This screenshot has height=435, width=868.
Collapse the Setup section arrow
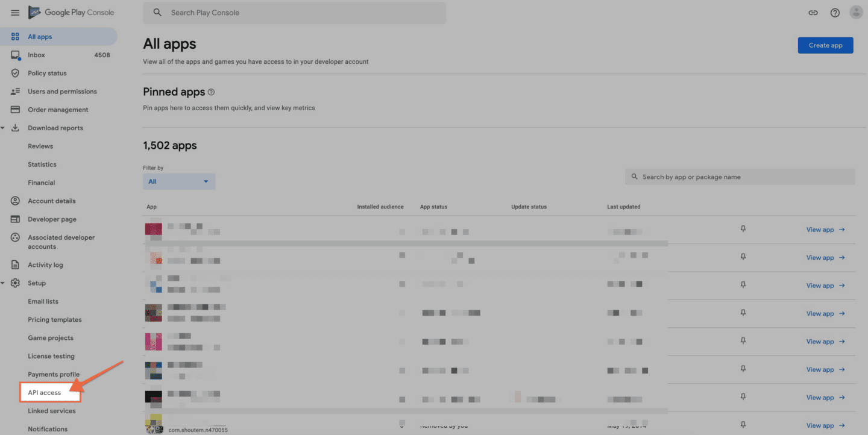pyautogui.click(x=3, y=283)
